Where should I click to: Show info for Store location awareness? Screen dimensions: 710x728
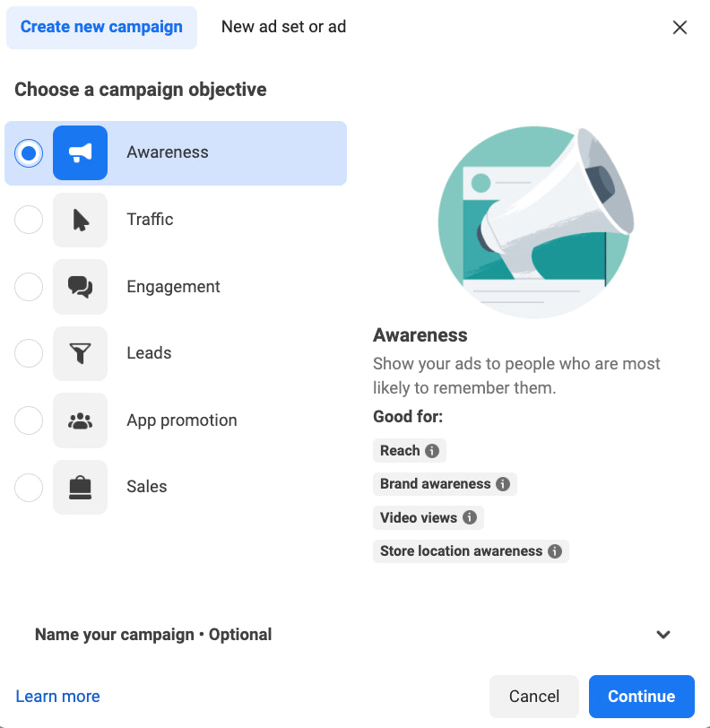click(554, 551)
